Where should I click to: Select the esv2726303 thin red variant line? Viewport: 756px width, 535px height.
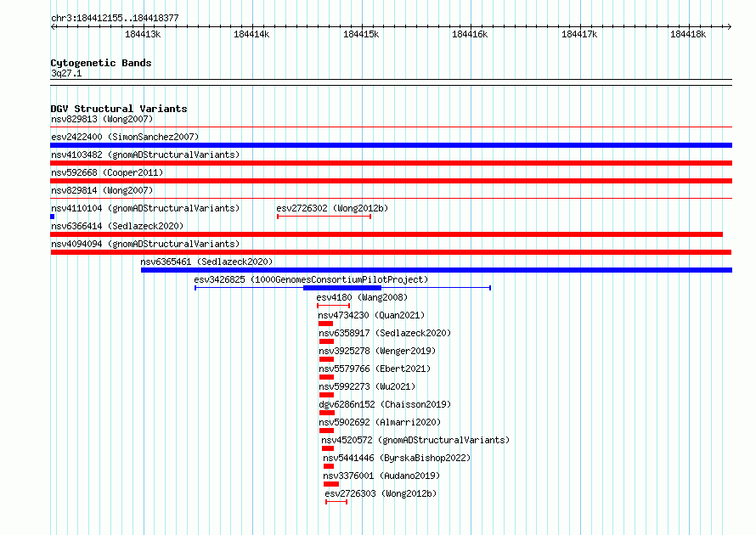[x=336, y=502]
